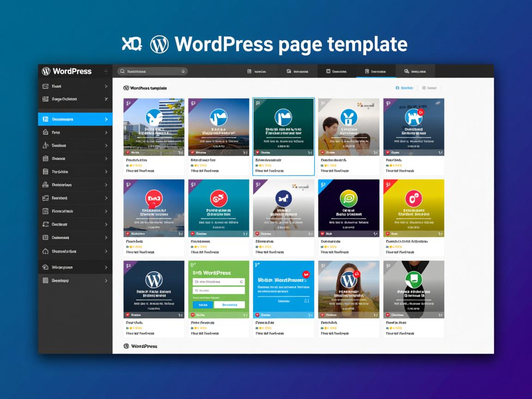Click the WordPress logo in the sidebar header
532x399 pixels.
(x=46, y=71)
